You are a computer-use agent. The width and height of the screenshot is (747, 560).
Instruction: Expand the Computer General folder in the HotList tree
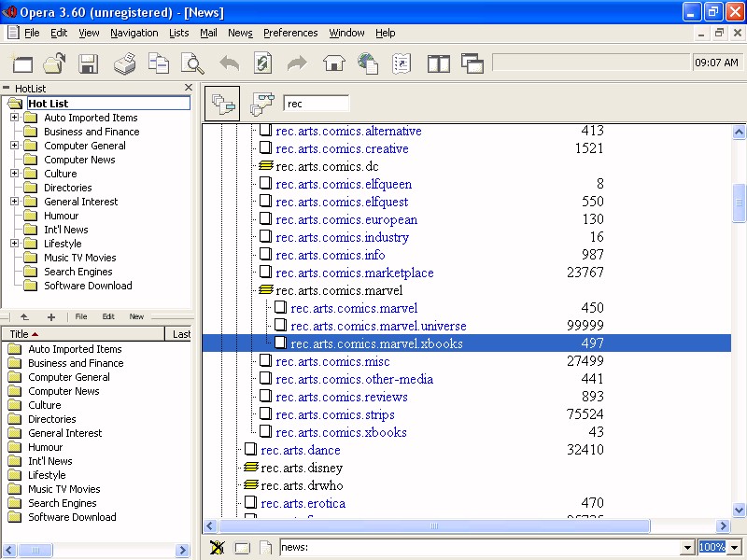click(x=15, y=146)
